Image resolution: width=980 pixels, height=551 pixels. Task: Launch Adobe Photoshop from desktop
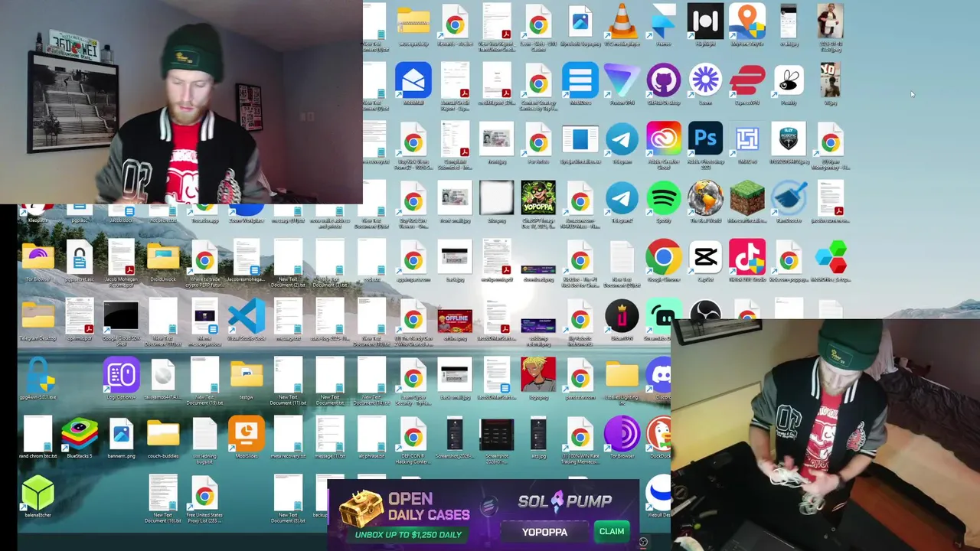(705, 139)
